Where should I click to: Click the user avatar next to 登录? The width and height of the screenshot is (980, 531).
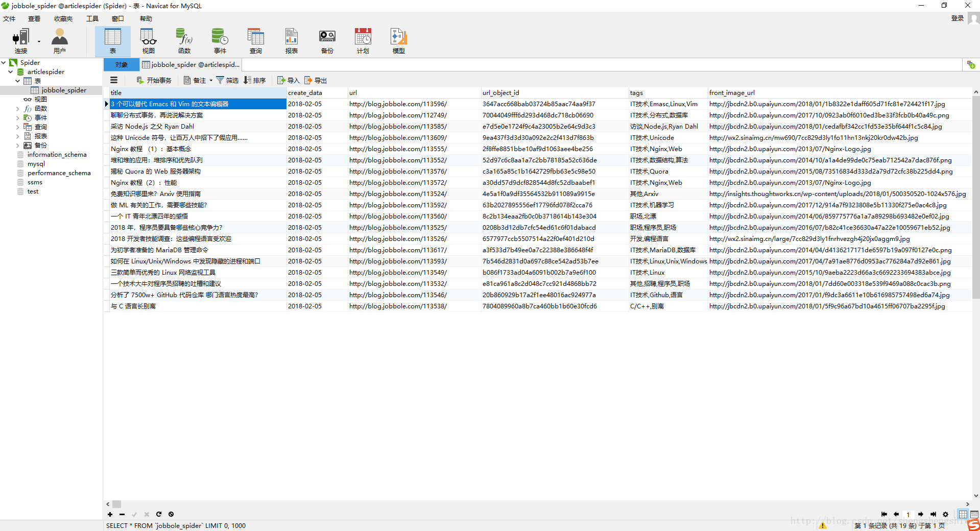[x=973, y=18]
